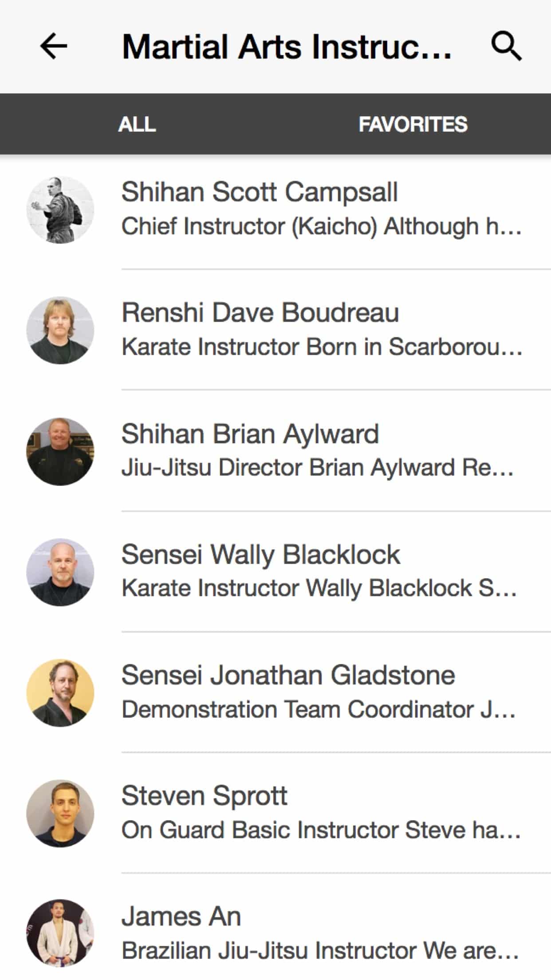Tap Shihan Scott Campsall's profile photo
551x980 pixels.
coord(60,210)
